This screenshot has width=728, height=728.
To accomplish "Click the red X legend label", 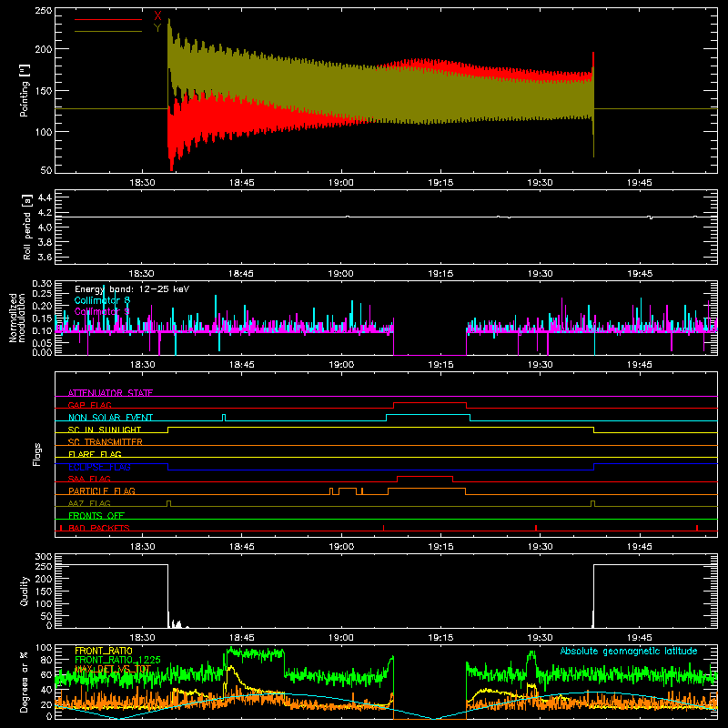I will [157, 16].
